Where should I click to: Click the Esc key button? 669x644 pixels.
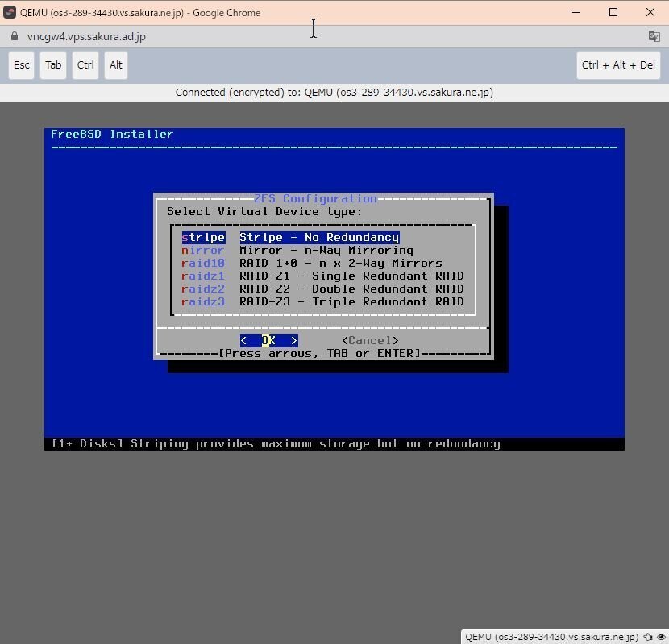point(21,65)
